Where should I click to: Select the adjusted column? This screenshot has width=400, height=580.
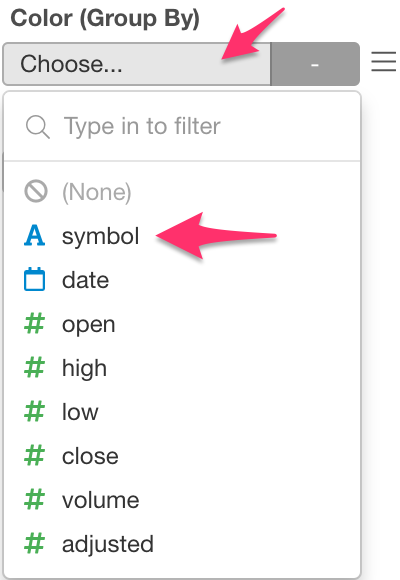pos(182,544)
